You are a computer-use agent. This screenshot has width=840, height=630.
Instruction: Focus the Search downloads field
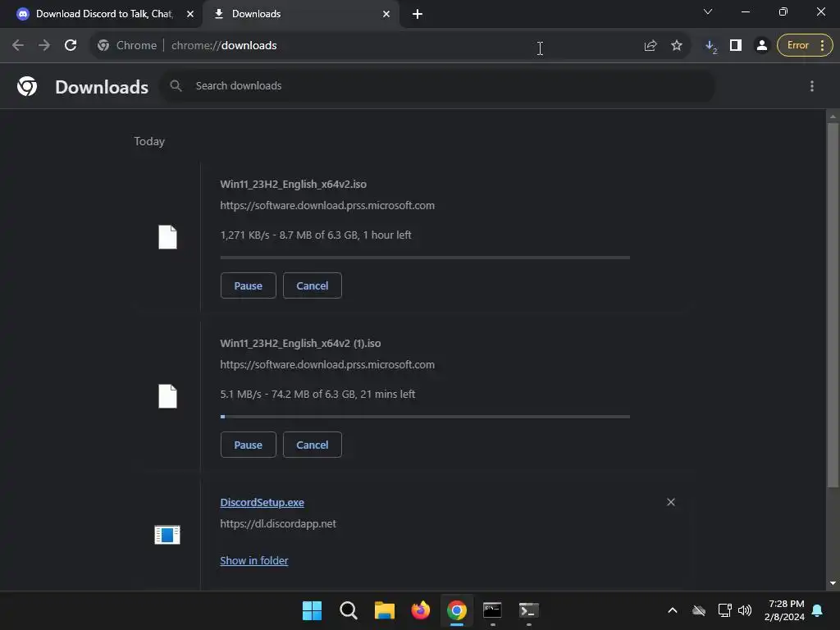pos(436,85)
